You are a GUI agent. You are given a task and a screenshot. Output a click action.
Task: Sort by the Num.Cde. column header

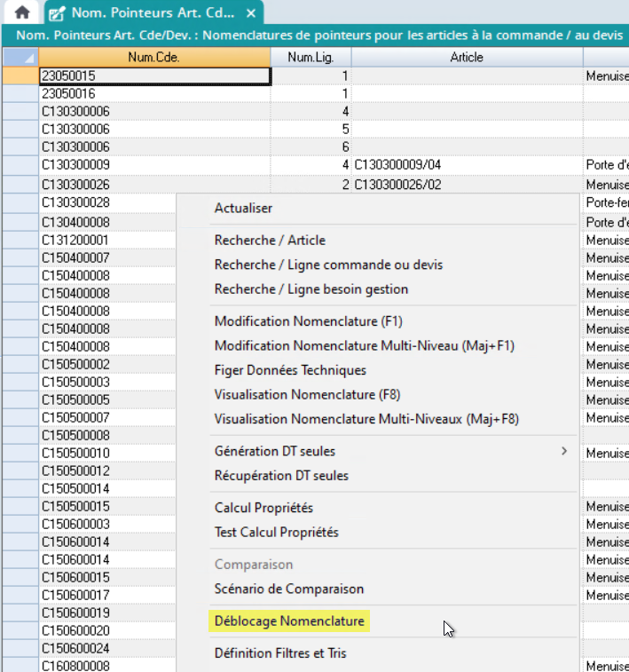154,58
